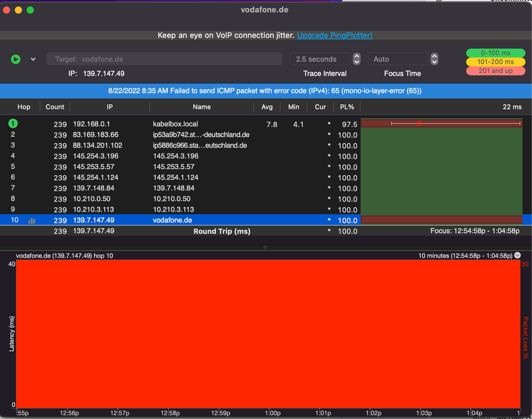532x419 pixels.
Task: Click the red marker on hop 1 latency bar
Action: [x=419, y=123]
